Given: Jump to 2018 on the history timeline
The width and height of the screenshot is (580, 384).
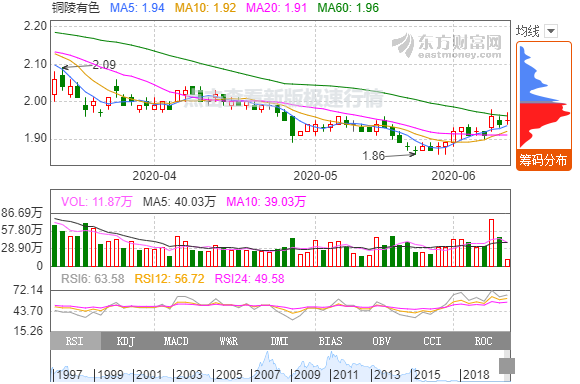Looking at the screenshot, I should pyautogui.click(x=476, y=375).
